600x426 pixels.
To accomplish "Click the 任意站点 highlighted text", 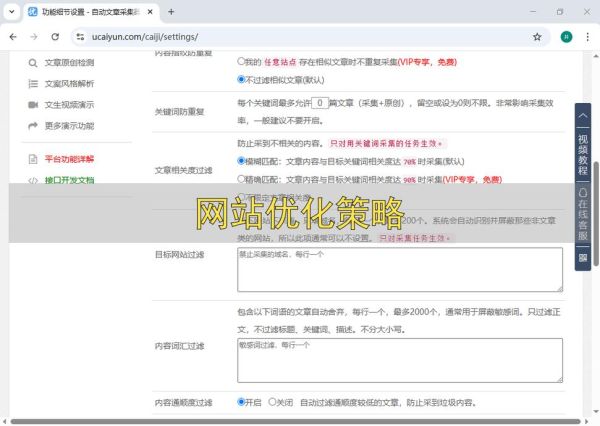I will [x=280, y=62].
